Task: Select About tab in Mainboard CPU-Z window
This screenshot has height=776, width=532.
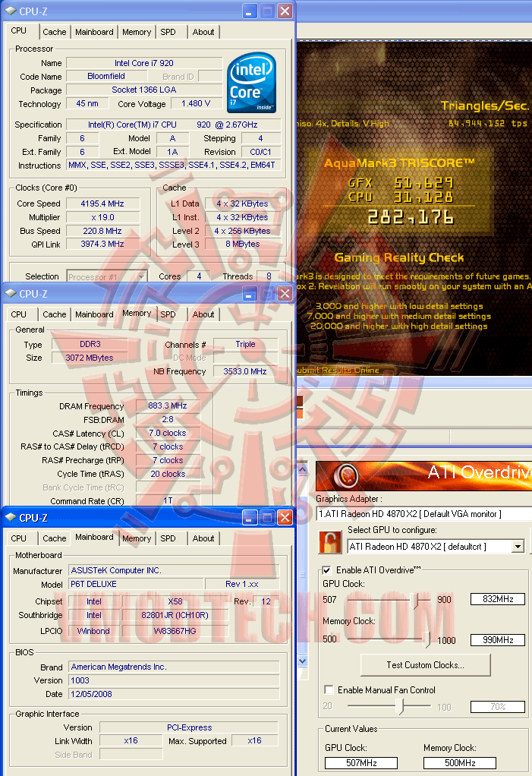Action: [x=203, y=538]
